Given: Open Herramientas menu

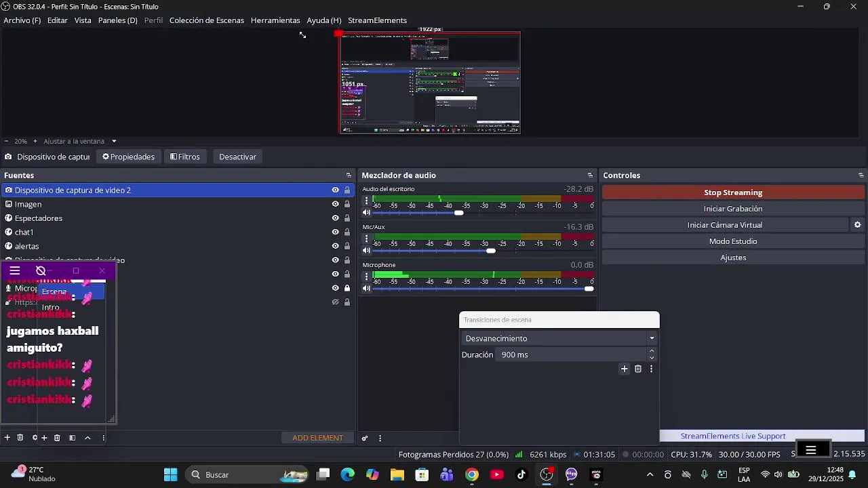Looking at the screenshot, I should 275,20.
